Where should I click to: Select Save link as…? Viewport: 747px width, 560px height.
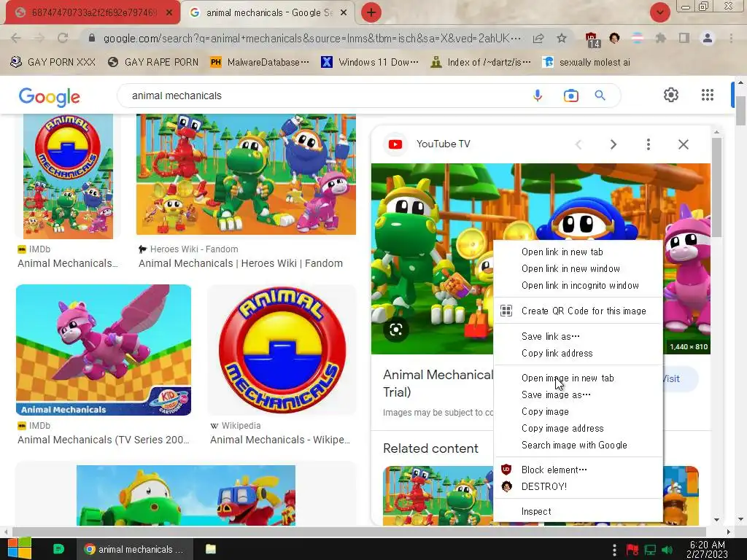(x=578, y=336)
